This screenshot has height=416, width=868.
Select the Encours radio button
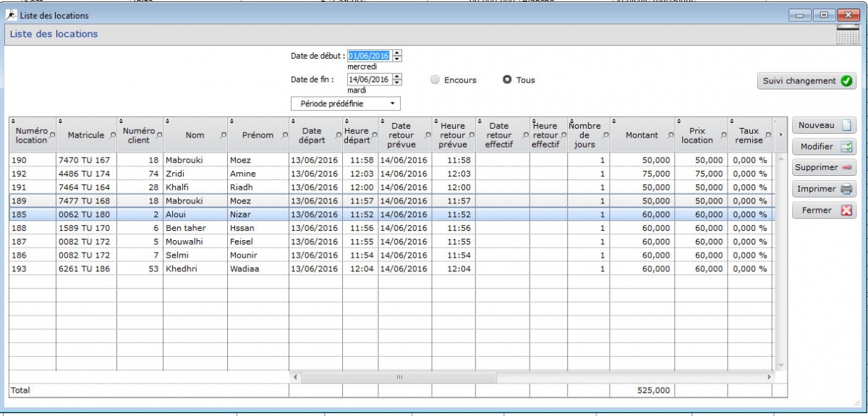coord(435,80)
